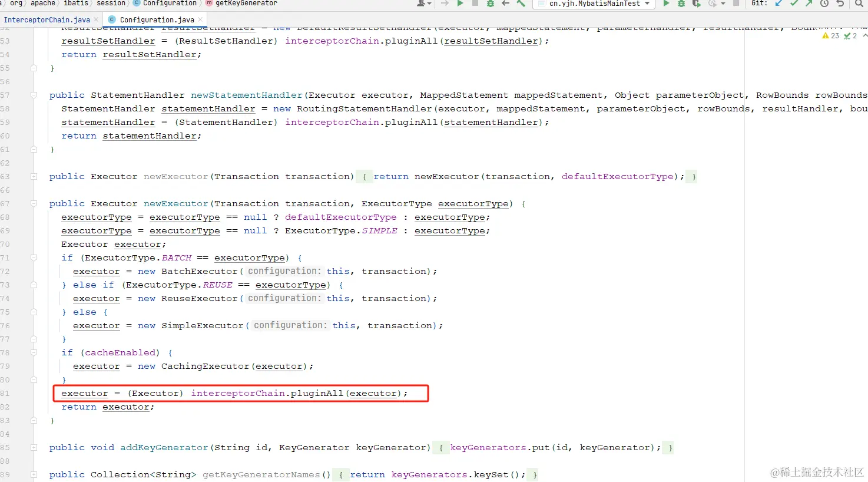Expand the folded getKeyGeneratorNames method

(x=34, y=474)
